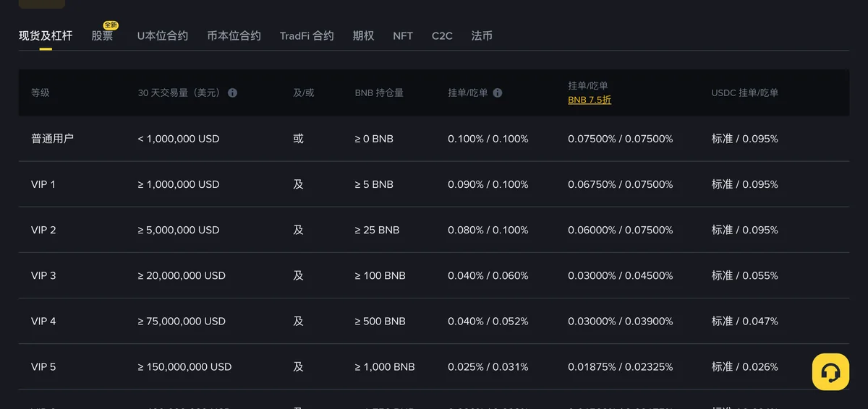
Task: Click the ≥ 500 BNB holding cell
Action: coord(380,321)
